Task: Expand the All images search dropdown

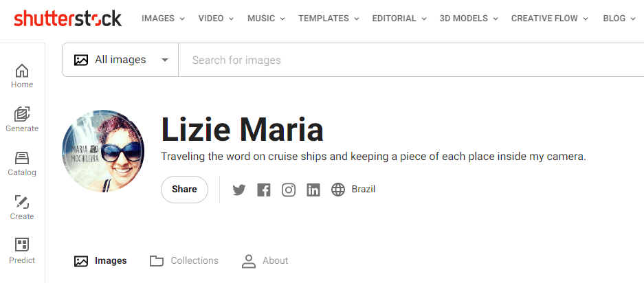Action: point(121,60)
